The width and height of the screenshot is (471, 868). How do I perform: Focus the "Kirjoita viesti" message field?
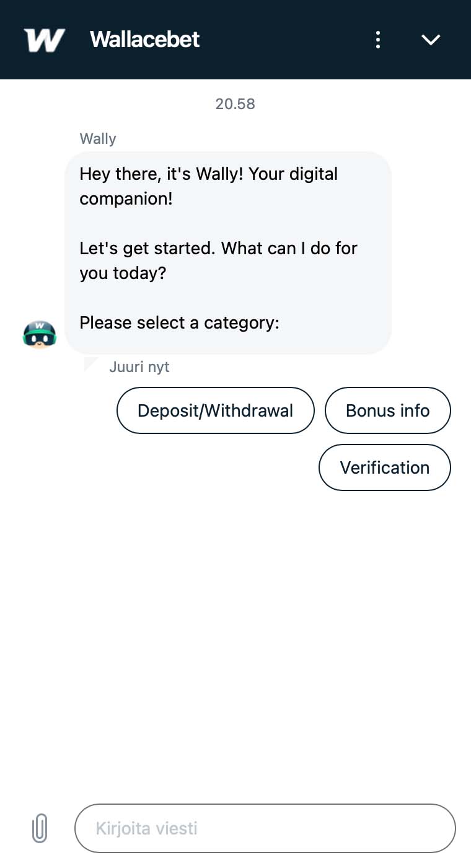coord(265,828)
